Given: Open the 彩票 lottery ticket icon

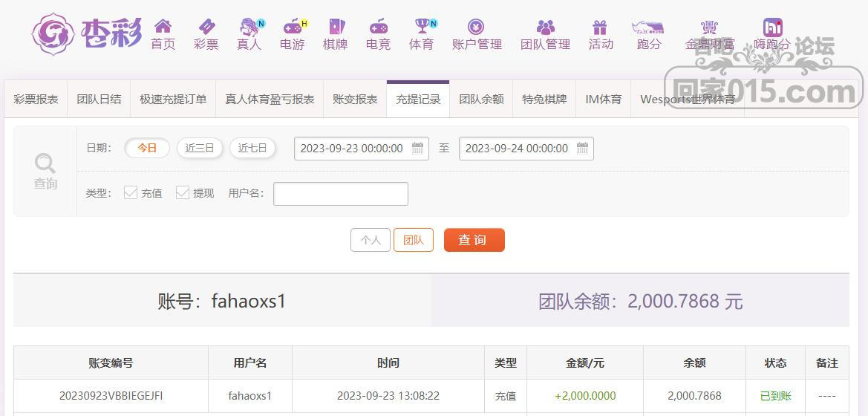Looking at the screenshot, I should (x=206, y=26).
